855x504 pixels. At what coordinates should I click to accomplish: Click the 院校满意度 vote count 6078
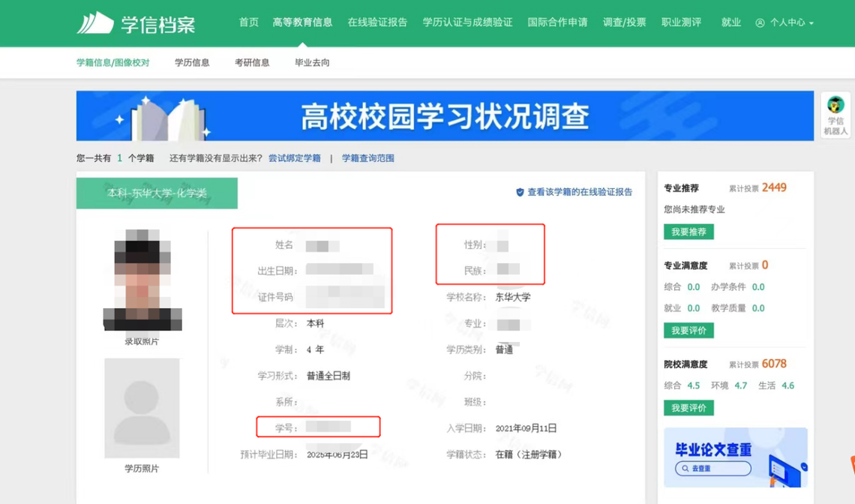point(774,364)
